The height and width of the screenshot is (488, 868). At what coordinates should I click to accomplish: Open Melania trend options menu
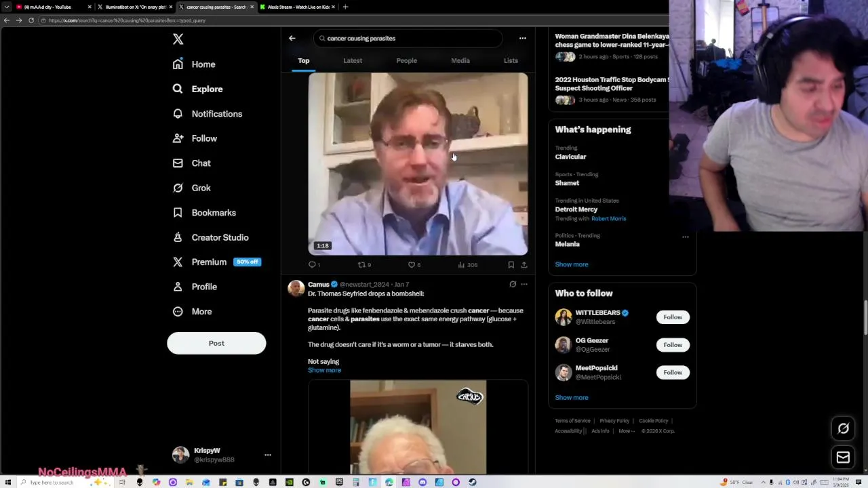686,237
